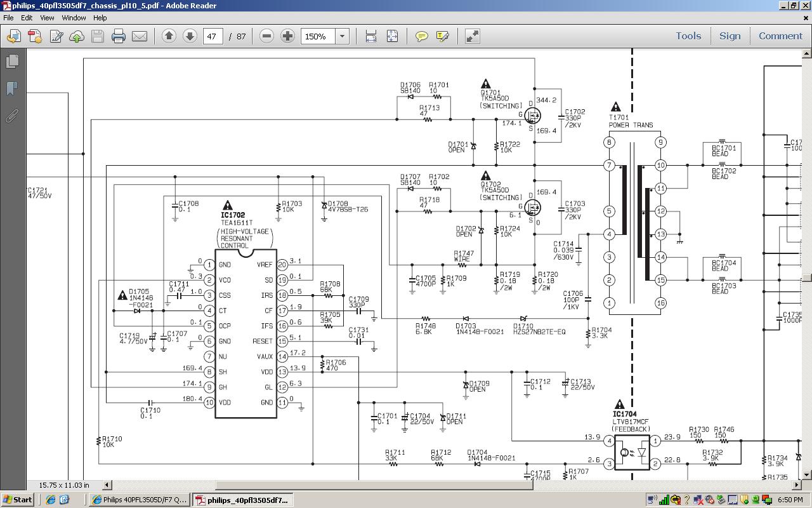Open the Window menu
The height and width of the screenshot is (508, 812).
tap(74, 18)
